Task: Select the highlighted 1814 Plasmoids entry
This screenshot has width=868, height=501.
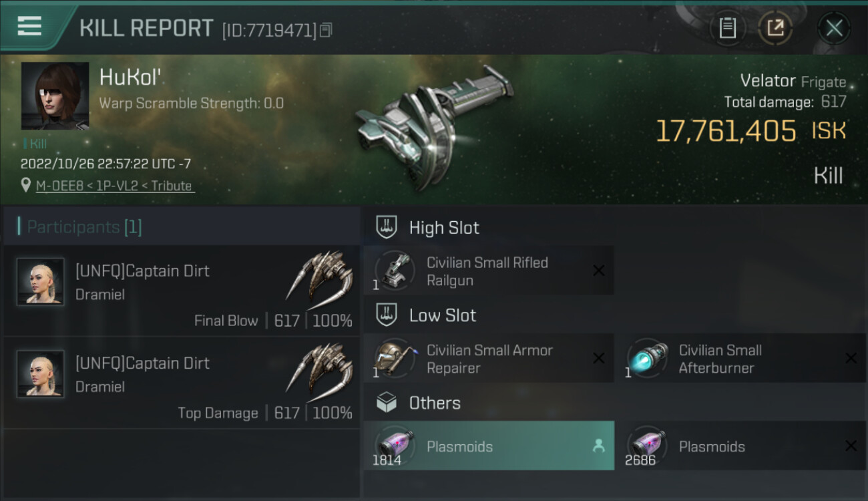Action: tap(487, 446)
